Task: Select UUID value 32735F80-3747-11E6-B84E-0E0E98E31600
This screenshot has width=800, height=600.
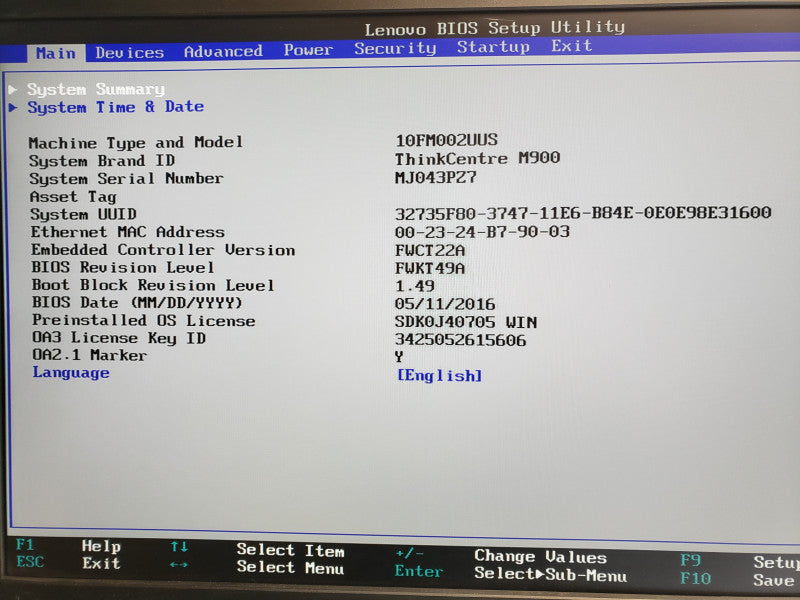Action: pyautogui.click(x=583, y=212)
